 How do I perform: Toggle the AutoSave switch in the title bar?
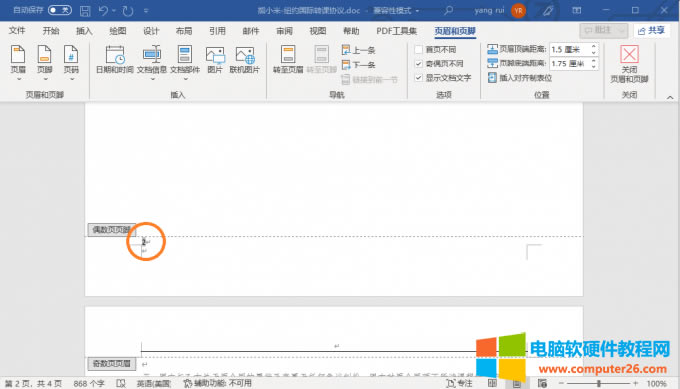(60, 10)
